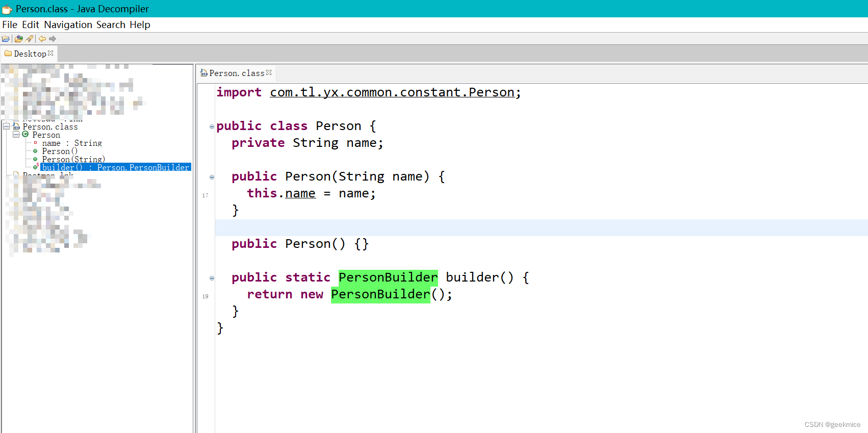The height and width of the screenshot is (433, 868).
Task: Click the static method icon beside builder()
Action: pyautogui.click(x=36, y=167)
